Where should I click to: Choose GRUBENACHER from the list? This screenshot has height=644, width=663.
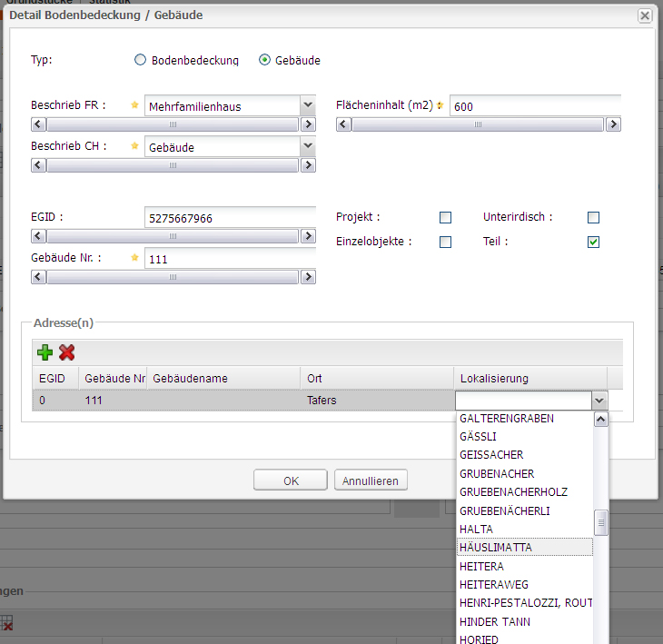pos(525,474)
